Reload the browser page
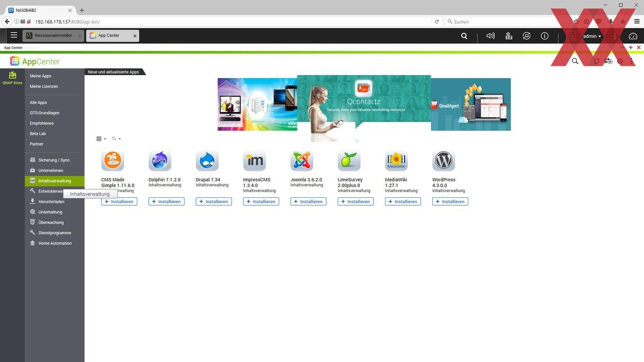The height and width of the screenshot is (362, 644). pos(437,21)
